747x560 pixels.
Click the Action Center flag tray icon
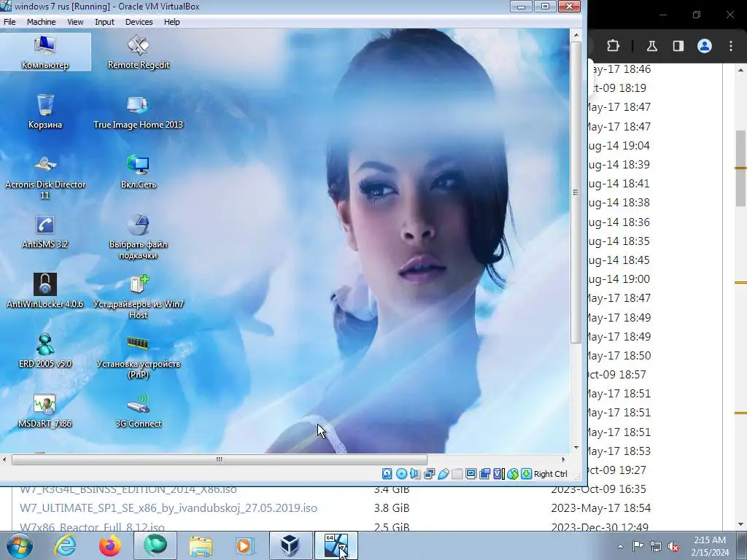[x=638, y=546]
